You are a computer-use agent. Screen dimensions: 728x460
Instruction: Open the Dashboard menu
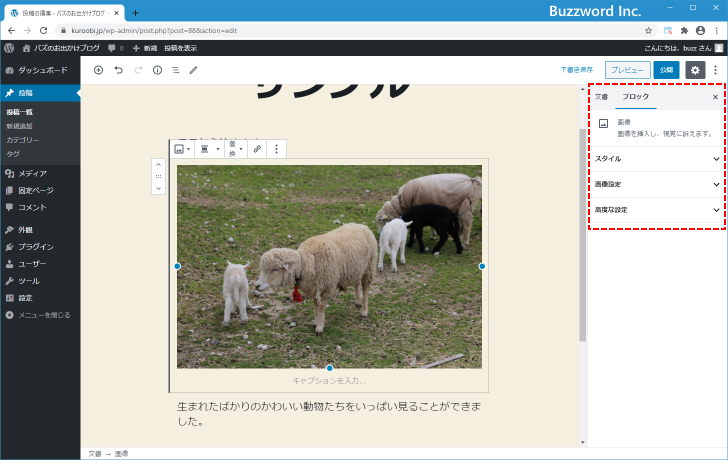pos(40,70)
